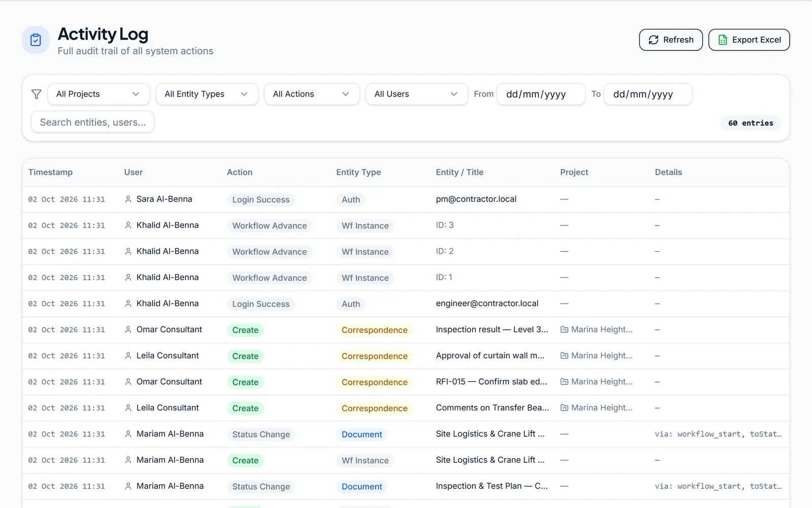Click the project folder icon in the RFI-015 row

click(x=564, y=382)
